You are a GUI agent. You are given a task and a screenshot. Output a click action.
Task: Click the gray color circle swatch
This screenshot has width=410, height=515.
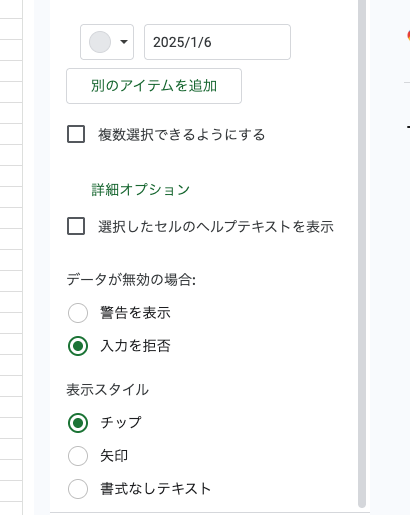pos(100,42)
